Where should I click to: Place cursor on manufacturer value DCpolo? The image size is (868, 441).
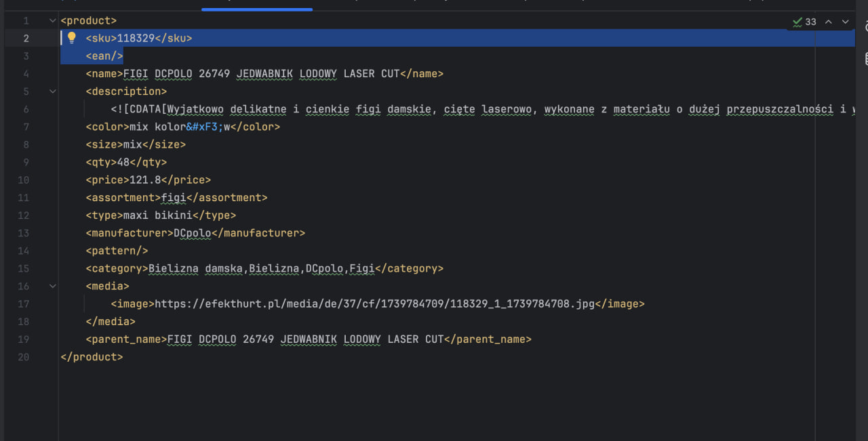click(x=192, y=233)
